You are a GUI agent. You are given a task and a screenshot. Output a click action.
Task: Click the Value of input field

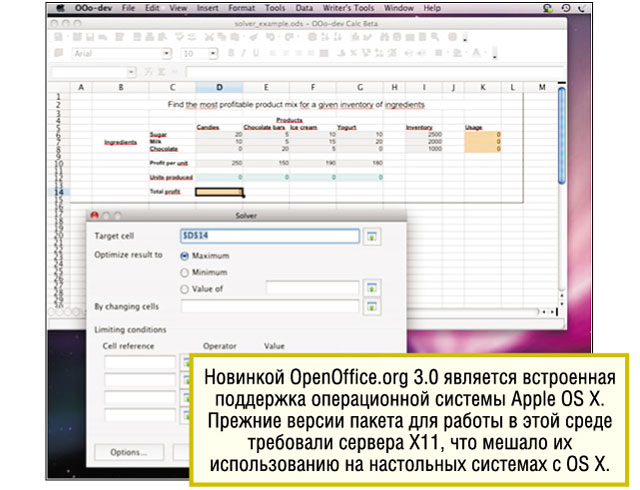click(312, 288)
